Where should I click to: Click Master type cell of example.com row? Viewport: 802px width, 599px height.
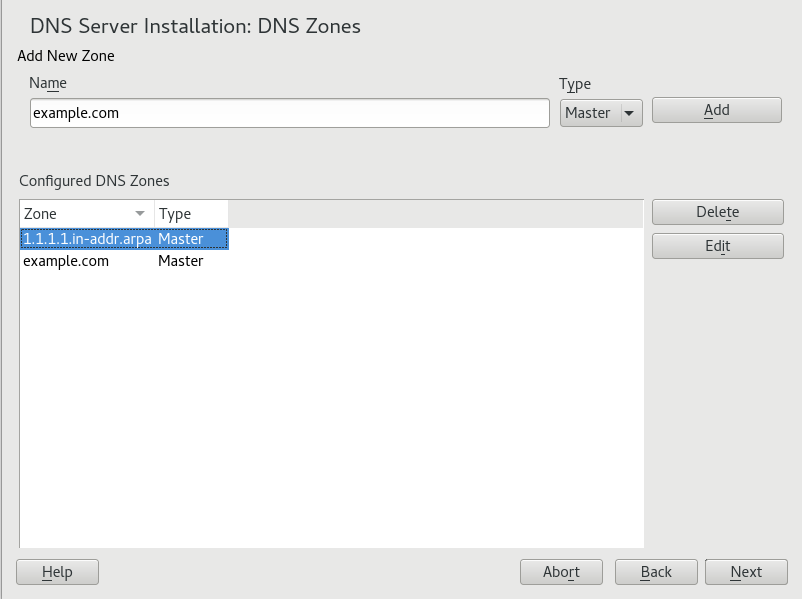(x=181, y=261)
